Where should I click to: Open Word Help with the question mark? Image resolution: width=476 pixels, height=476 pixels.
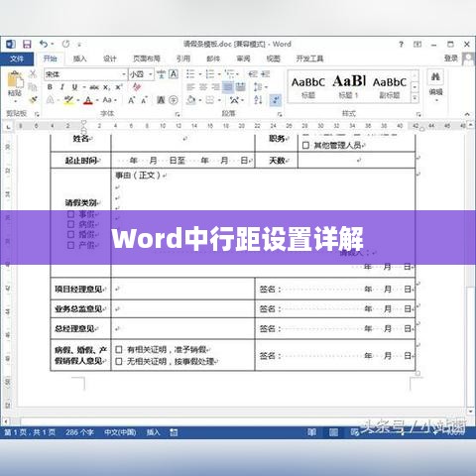[x=401, y=44]
